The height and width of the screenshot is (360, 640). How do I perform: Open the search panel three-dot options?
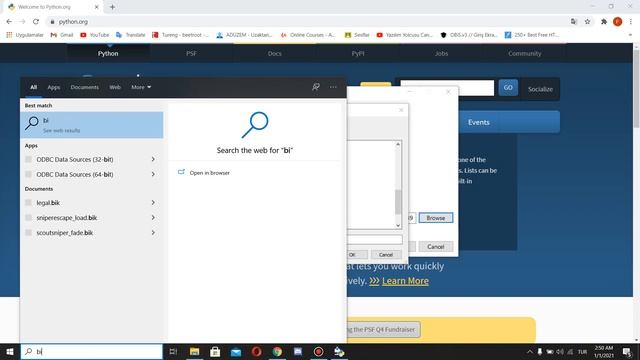(333, 87)
